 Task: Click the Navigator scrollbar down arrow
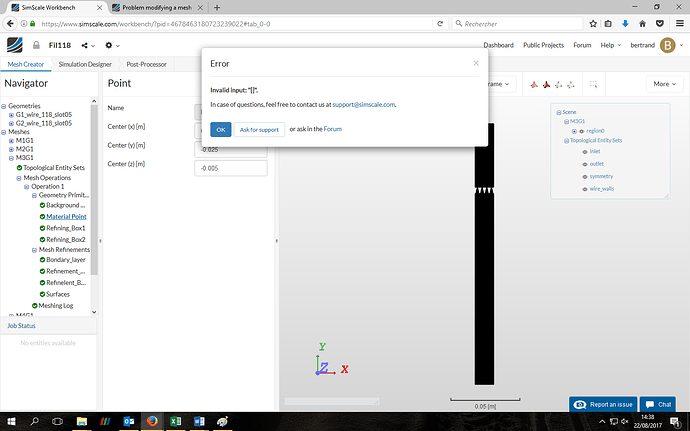[94, 312]
